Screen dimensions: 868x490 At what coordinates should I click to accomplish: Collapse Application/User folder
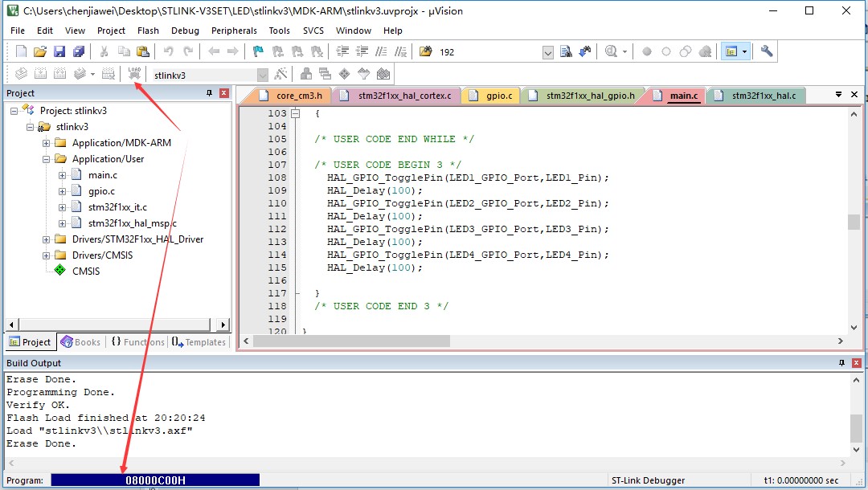click(46, 159)
